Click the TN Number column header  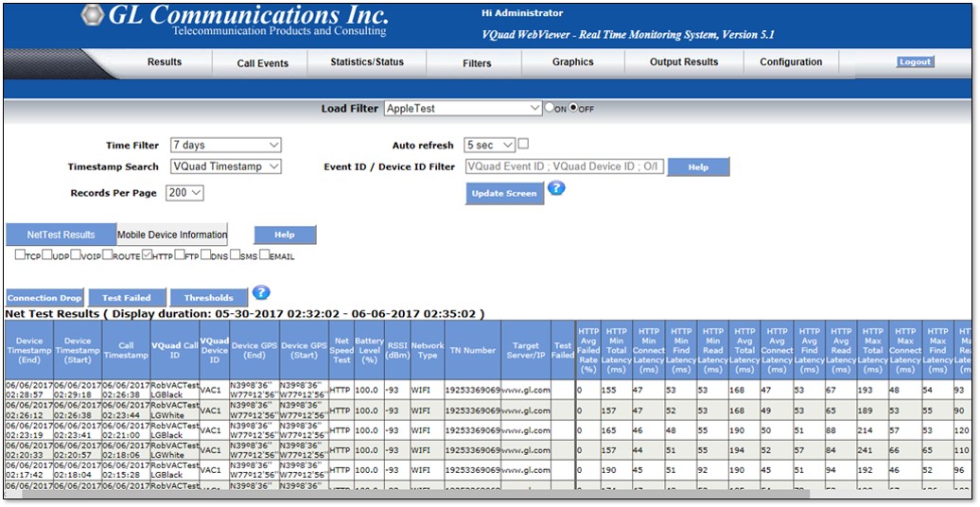click(473, 350)
